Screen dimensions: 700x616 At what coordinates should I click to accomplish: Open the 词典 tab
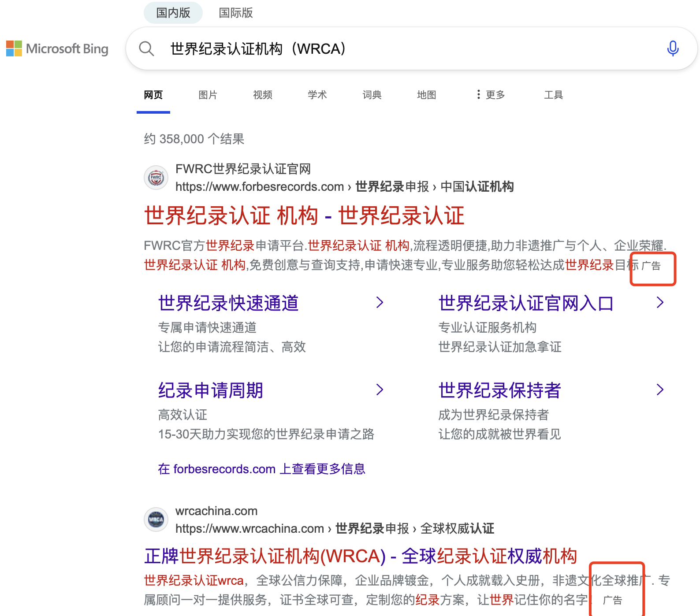[372, 95]
